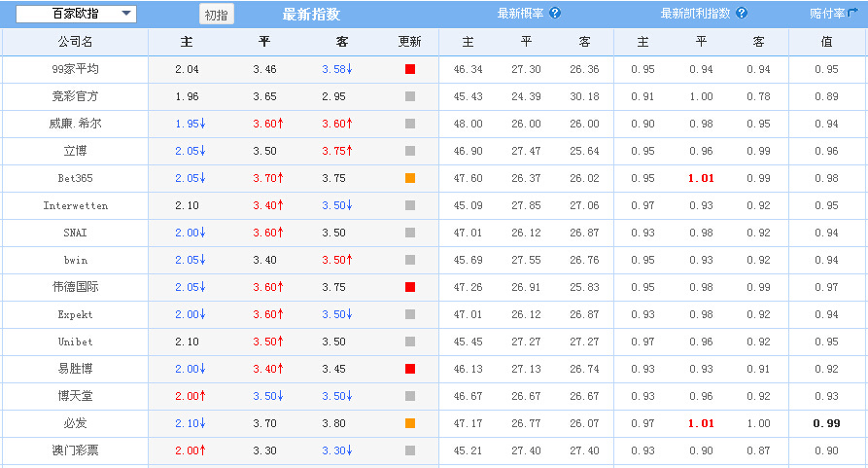
Task: Select the 最新指数 tab
Action: 311,15
